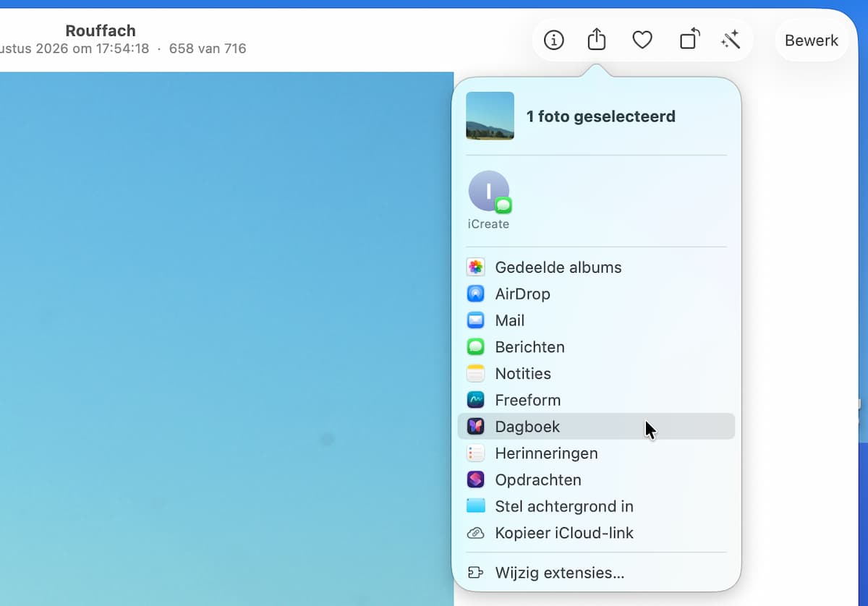Click the '658 van 716' counter text
Image resolution: width=868 pixels, height=606 pixels.
208,48
